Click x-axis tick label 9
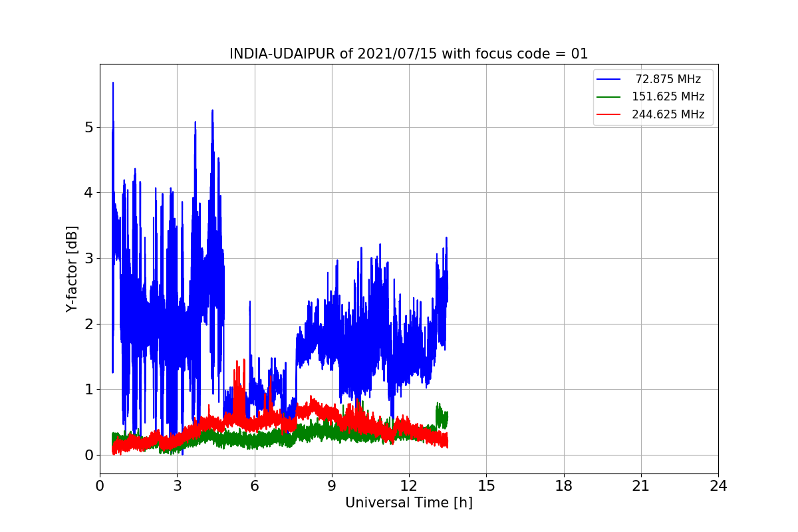This screenshot has width=798, height=532. [332, 486]
